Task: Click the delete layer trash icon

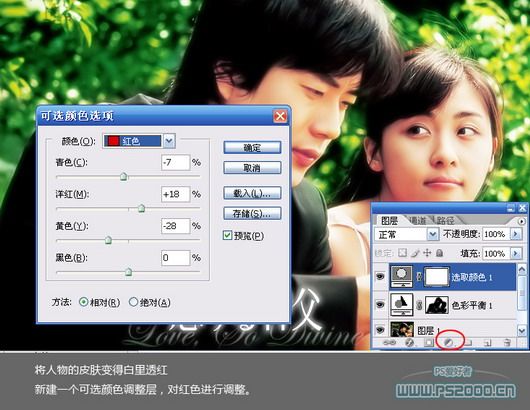Action: [x=507, y=343]
